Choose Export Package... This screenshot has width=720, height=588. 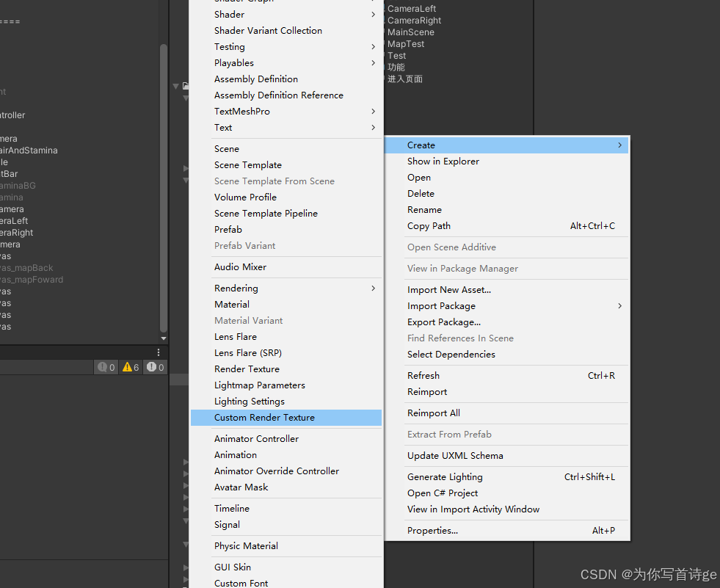click(x=507, y=322)
